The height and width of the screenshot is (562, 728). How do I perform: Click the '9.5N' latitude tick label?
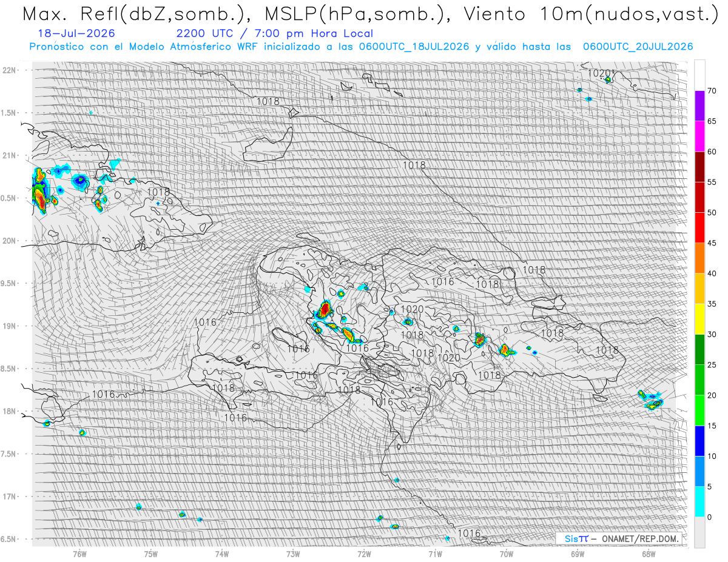coord(8,283)
